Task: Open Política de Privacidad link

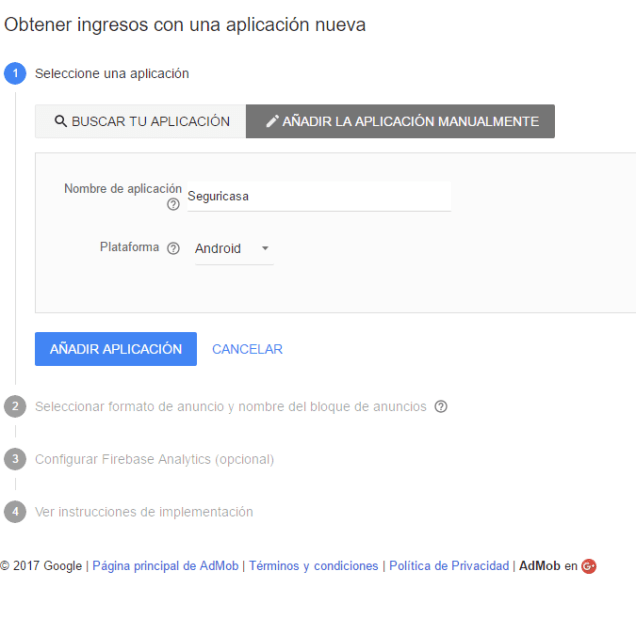Action: [448, 566]
